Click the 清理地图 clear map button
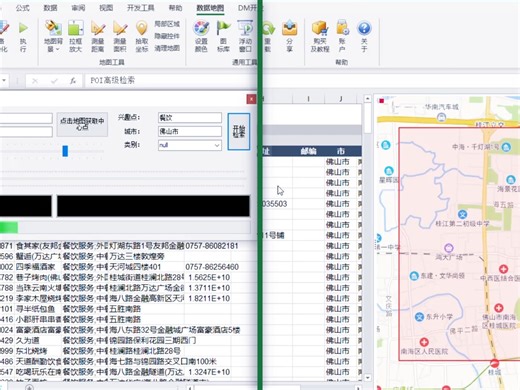The image size is (520, 390). point(167,48)
